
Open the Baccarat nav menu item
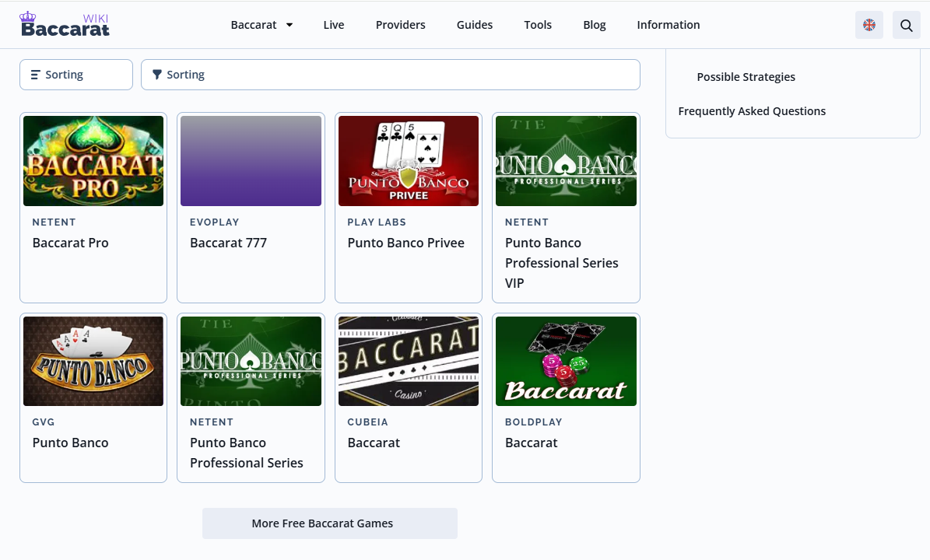pyautogui.click(x=254, y=25)
